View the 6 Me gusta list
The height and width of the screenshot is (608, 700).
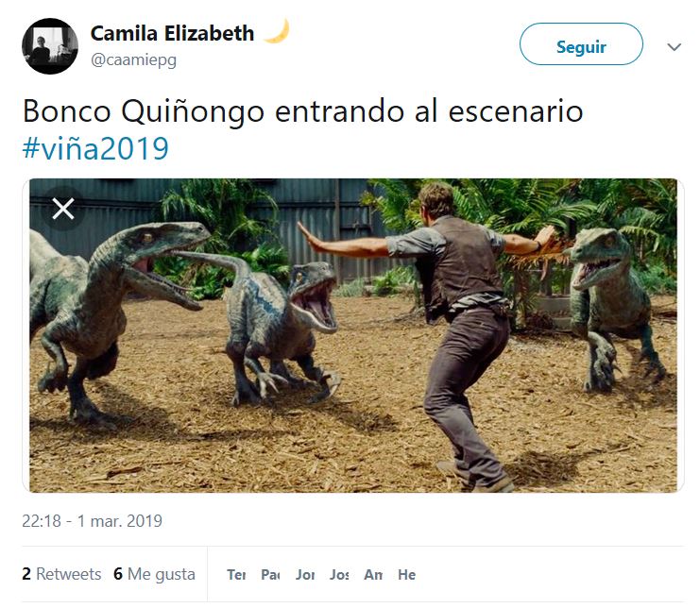pyautogui.click(x=155, y=574)
